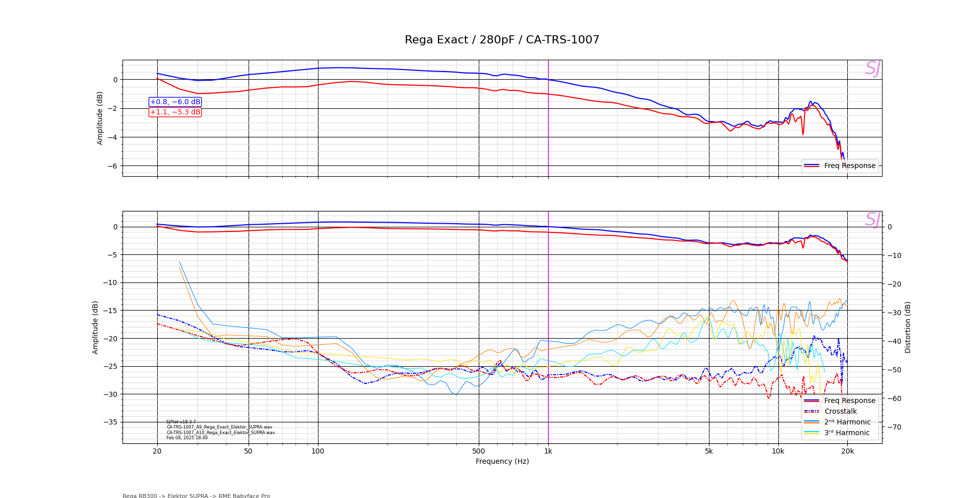
Task: Click the chart title "Rega Exact / 280pF / CA-TRS-1007"
Action: [x=502, y=40]
